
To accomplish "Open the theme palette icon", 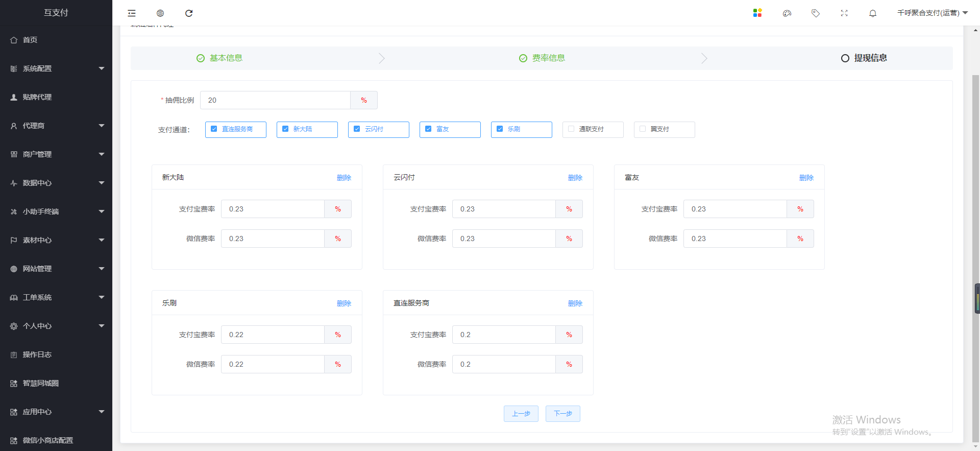I will (x=787, y=13).
